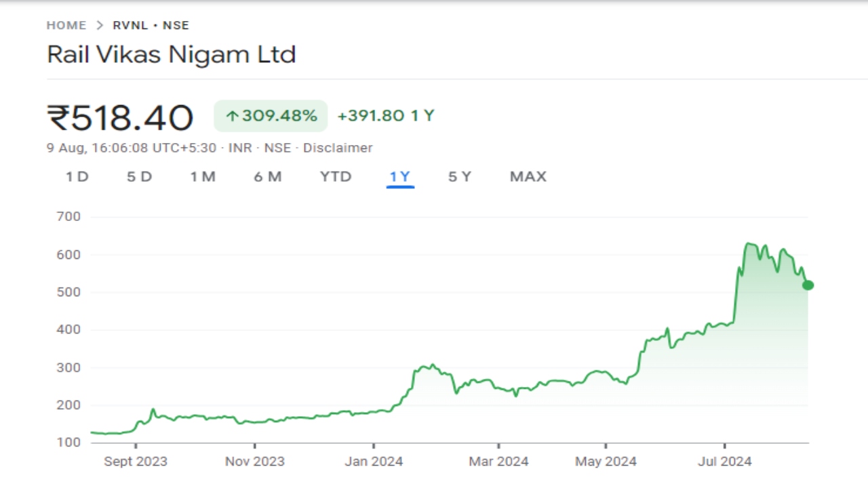Click the +391.80 1 Y change text
868x488 pixels.
(385, 116)
